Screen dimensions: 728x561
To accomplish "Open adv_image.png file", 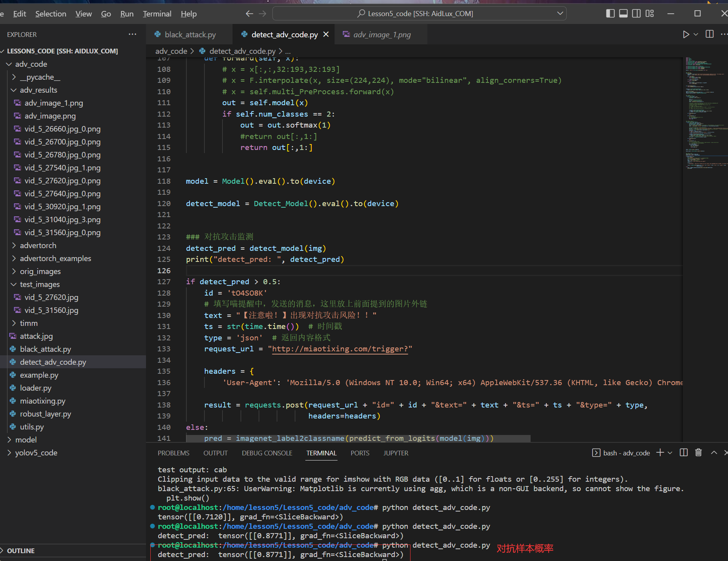I will pos(73,116).
